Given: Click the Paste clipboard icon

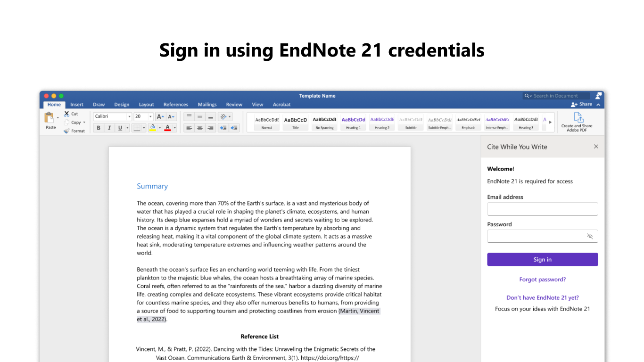Looking at the screenshot, I should 49,118.
